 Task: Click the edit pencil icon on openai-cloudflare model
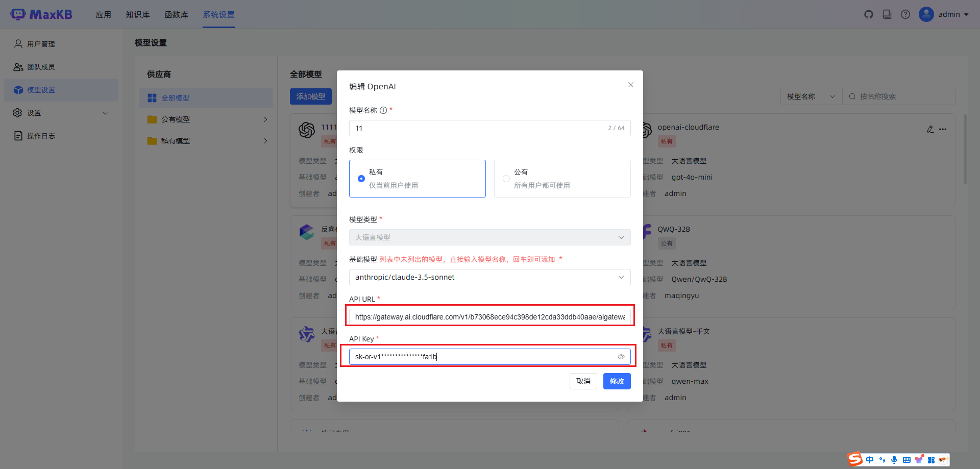(930, 129)
